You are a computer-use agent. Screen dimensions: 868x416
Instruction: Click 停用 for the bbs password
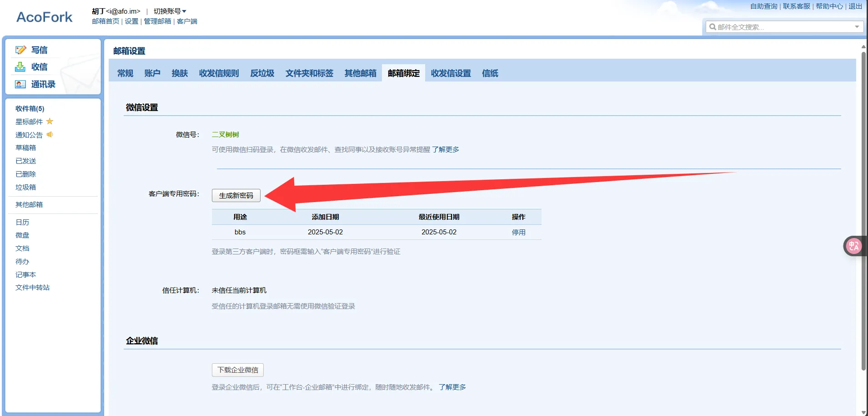coord(518,232)
